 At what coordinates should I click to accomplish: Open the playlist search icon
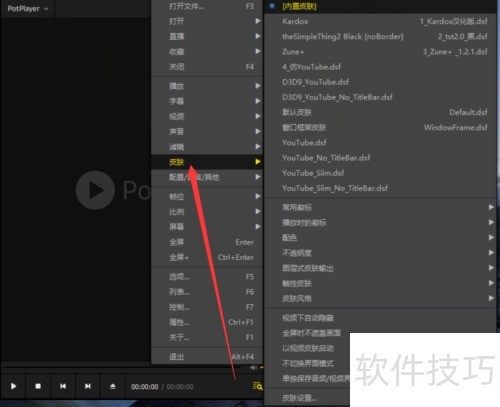(257, 386)
